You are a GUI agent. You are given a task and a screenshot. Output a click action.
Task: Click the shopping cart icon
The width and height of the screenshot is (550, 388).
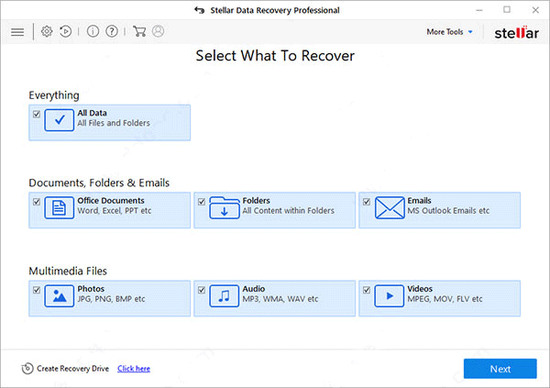pyautogui.click(x=139, y=32)
